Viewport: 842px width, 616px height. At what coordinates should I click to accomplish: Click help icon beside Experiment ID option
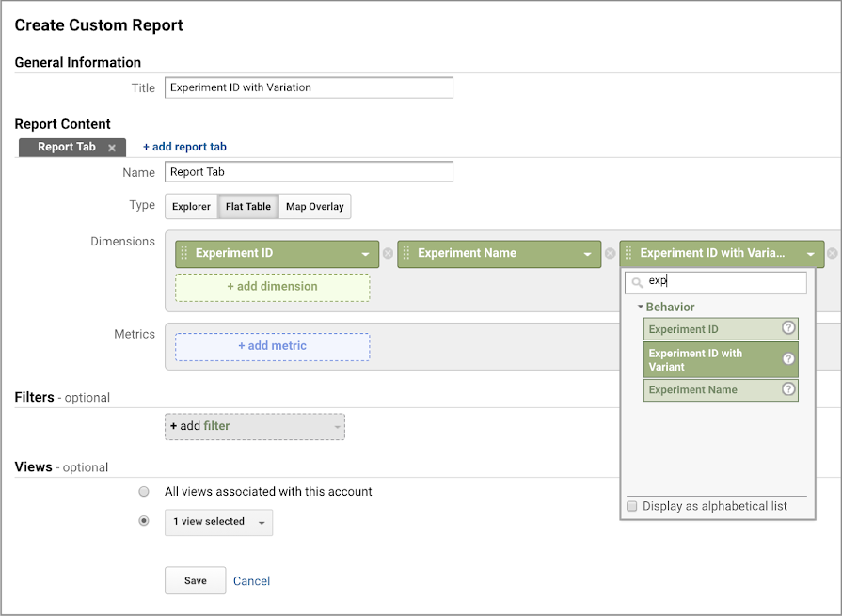[x=788, y=328]
